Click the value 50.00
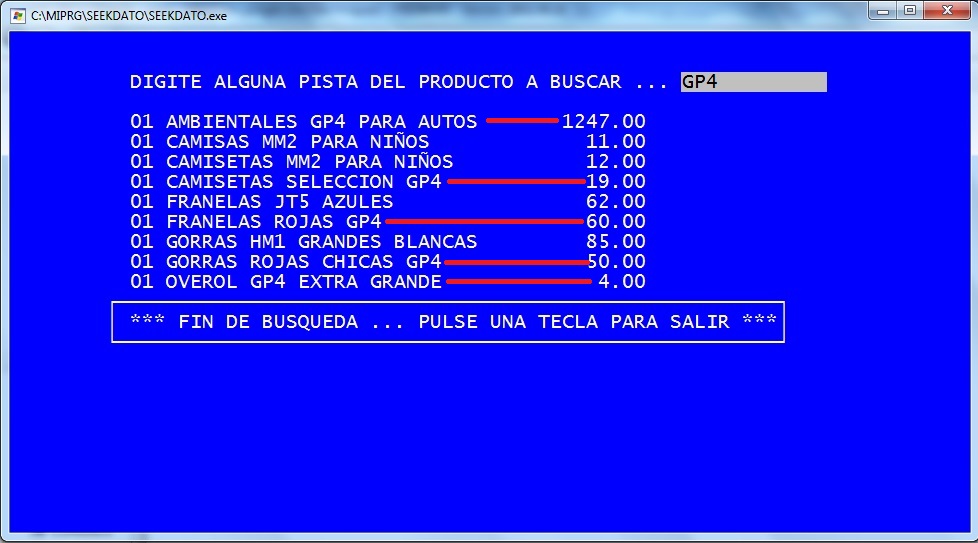 click(x=616, y=261)
